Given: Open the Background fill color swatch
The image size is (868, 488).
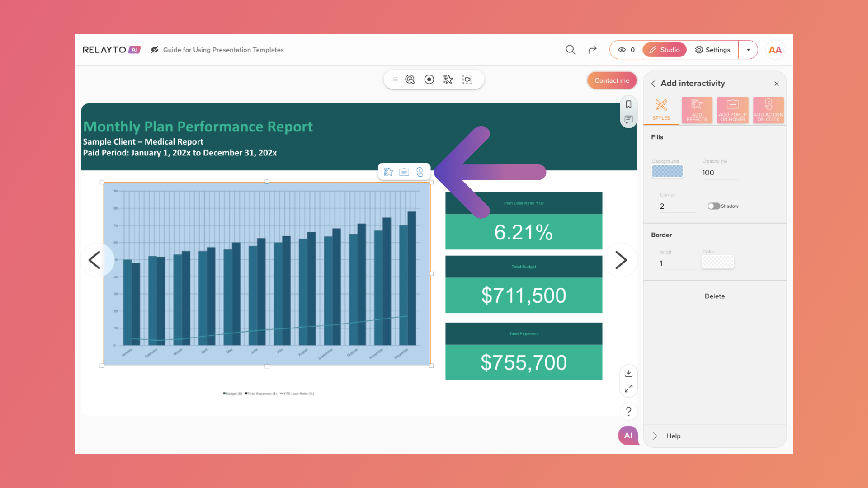Looking at the screenshot, I should tap(667, 171).
